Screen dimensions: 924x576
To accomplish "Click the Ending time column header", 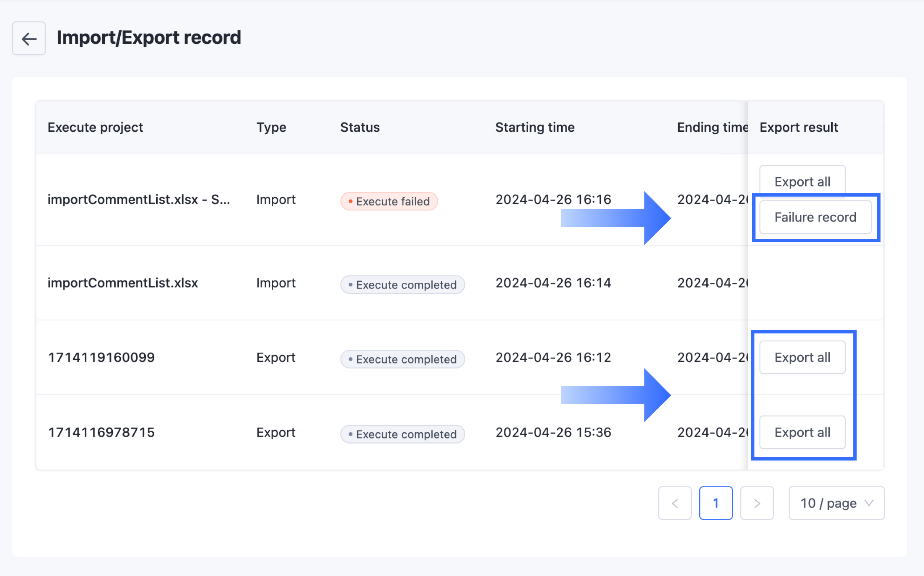I will point(712,127).
